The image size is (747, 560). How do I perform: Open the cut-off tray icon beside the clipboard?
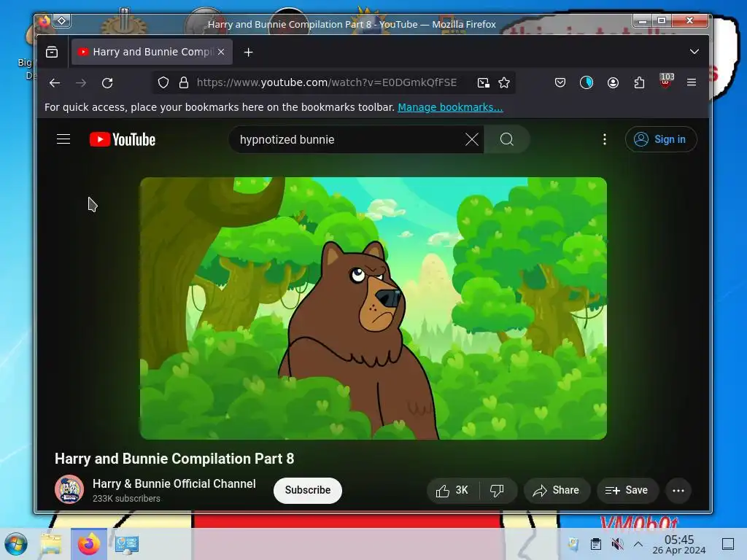point(573,544)
